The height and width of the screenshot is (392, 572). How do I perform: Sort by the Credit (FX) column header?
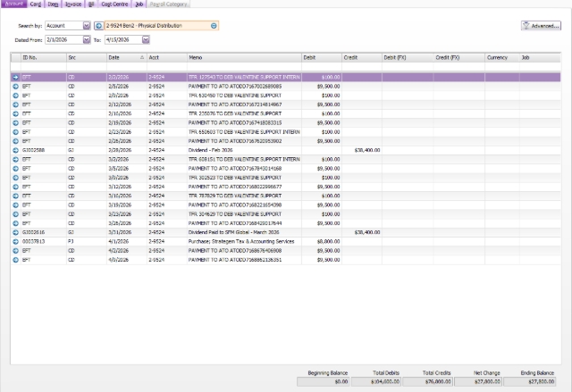pos(458,57)
